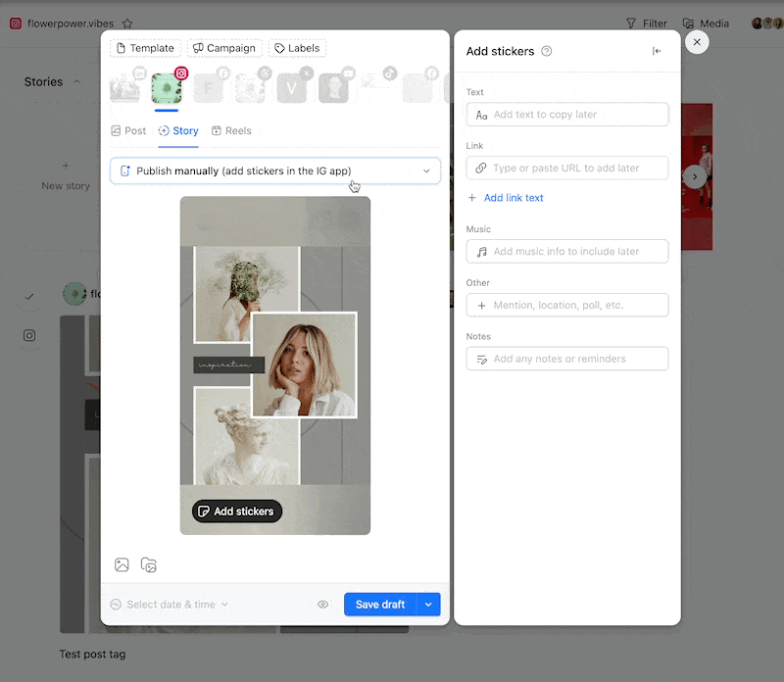
Task: Open the Publish manually dropdown
Action: click(x=275, y=170)
